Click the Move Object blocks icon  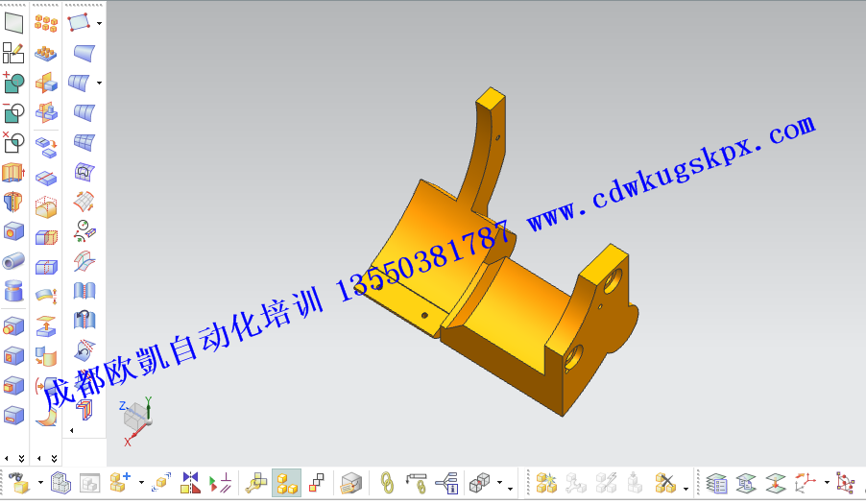point(46,148)
